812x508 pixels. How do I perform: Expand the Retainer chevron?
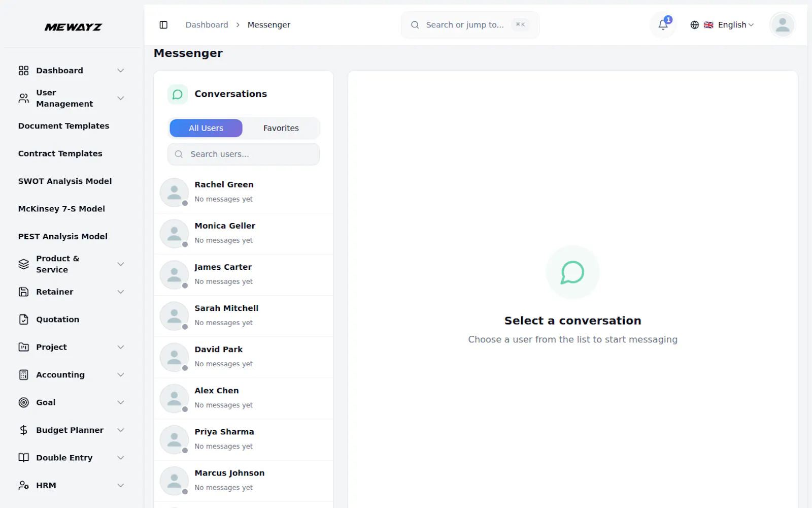click(x=121, y=292)
